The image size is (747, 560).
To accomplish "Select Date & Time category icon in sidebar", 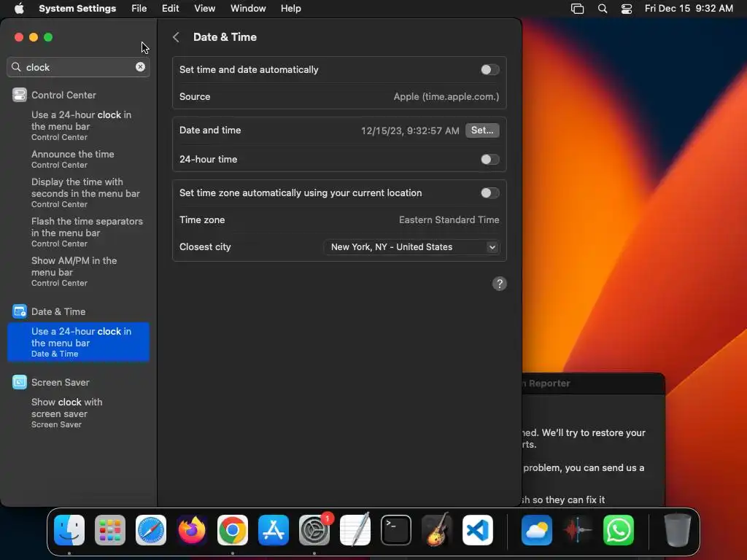I will pyautogui.click(x=20, y=311).
